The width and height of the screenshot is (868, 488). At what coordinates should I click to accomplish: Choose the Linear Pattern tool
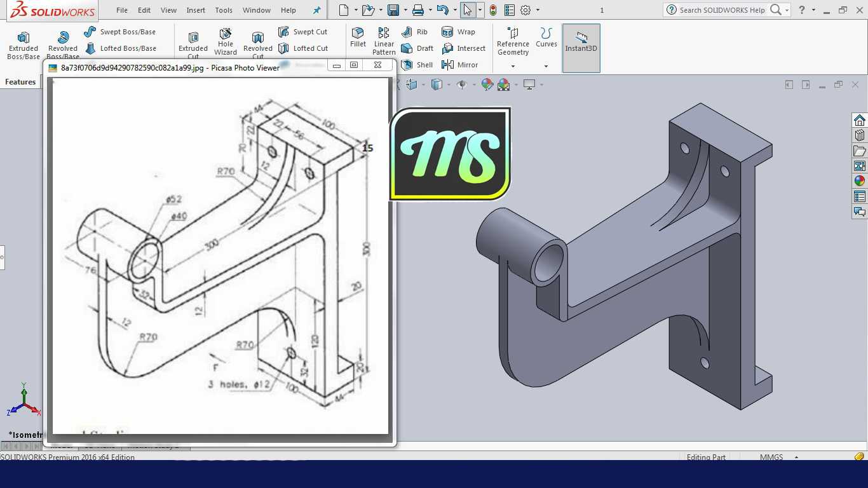(384, 41)
